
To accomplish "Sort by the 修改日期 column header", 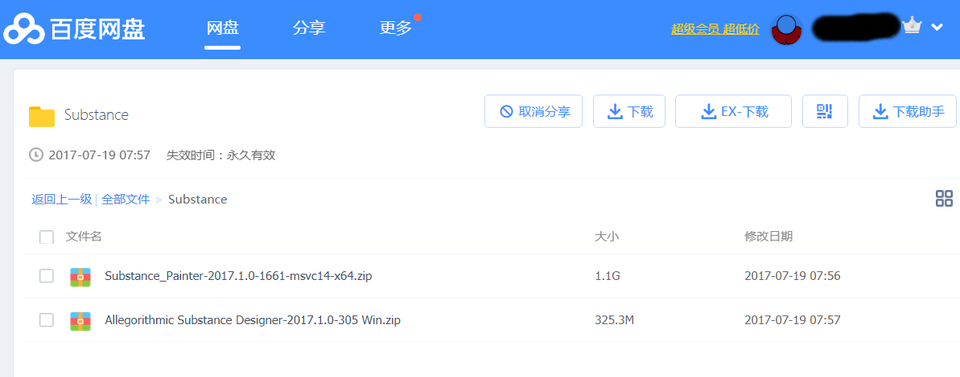I will pyautogui.click(x=768, y=237).
